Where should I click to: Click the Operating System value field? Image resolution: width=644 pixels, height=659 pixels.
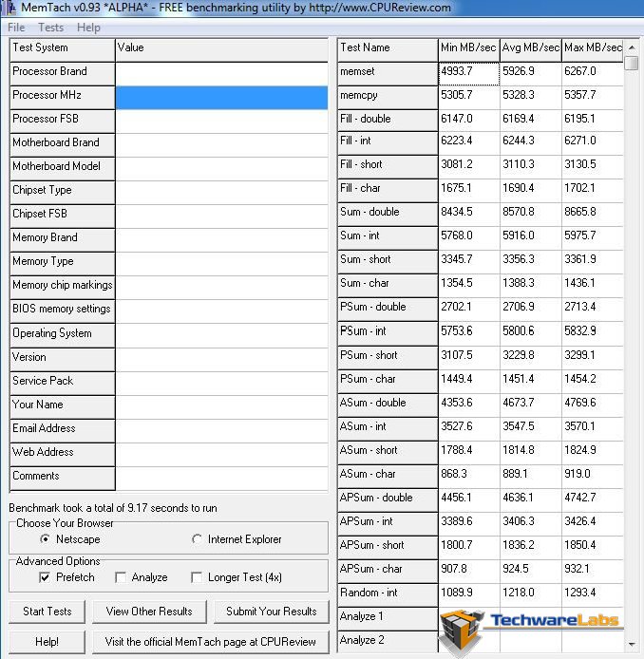click(221, 335)
